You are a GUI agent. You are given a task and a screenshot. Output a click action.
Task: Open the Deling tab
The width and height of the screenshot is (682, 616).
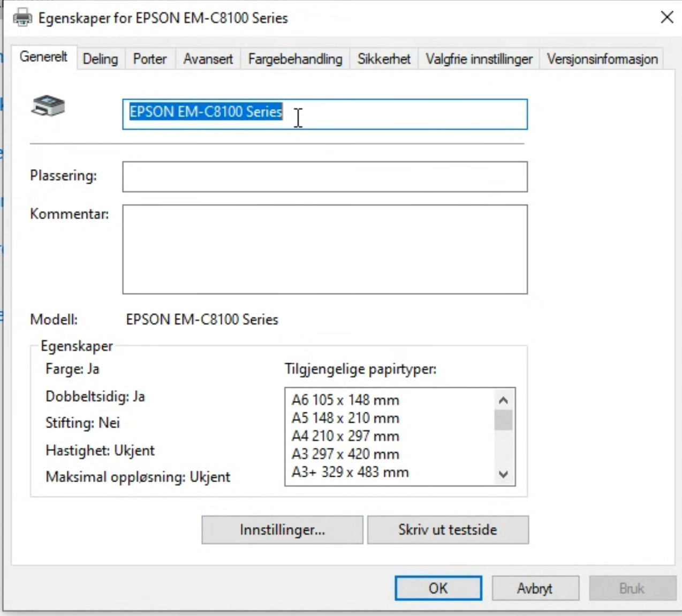tap(100, 59)
